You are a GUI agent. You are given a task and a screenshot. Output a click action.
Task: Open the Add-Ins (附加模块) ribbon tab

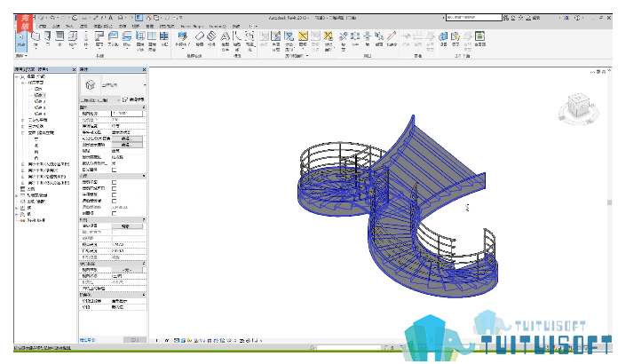[x=167, y=26]
